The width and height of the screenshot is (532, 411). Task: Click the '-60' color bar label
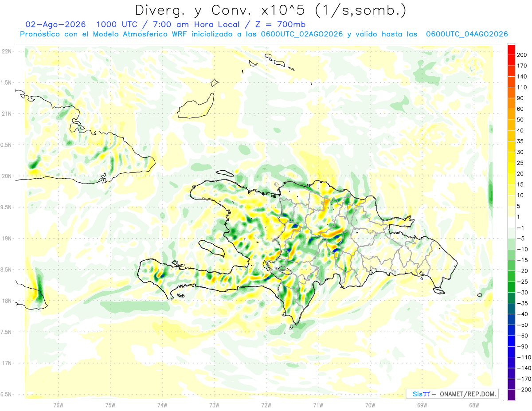(524, 336)
